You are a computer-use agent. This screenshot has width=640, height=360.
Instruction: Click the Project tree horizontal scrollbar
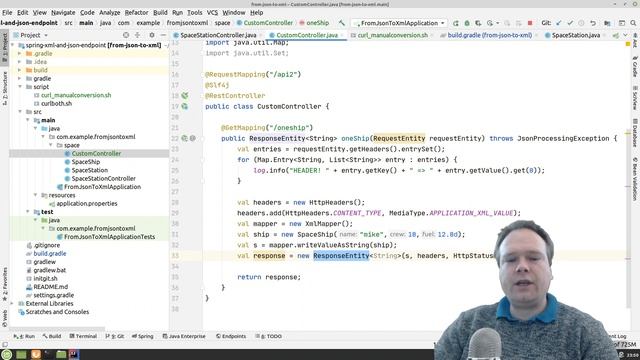click(x=57, y=328)
